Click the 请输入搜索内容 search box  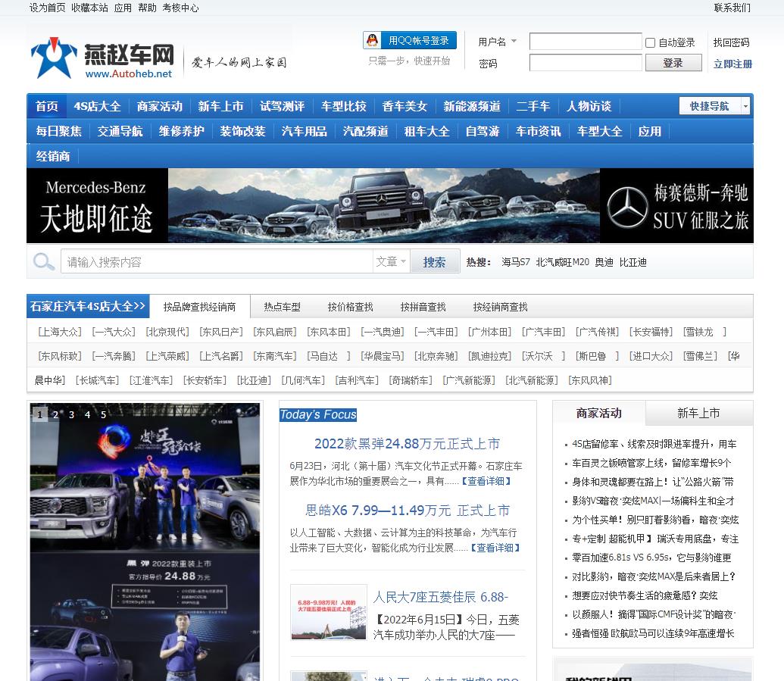(x=217, y=261)
